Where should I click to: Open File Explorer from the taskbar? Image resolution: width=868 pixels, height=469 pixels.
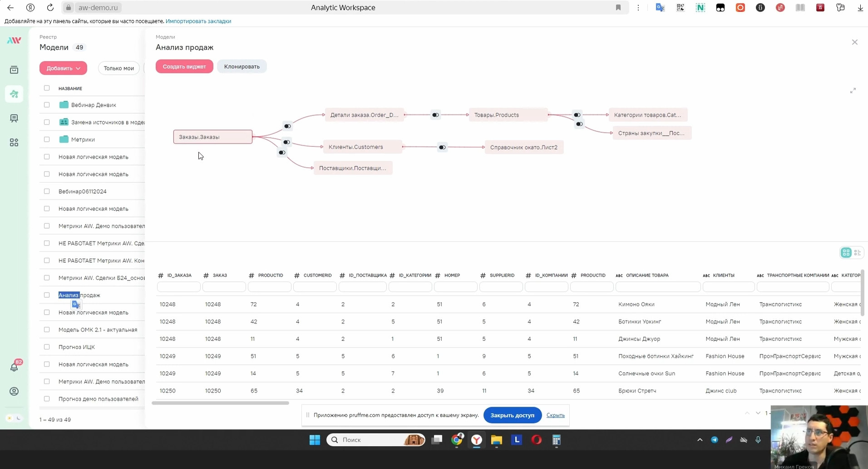[x=497, y=440]
